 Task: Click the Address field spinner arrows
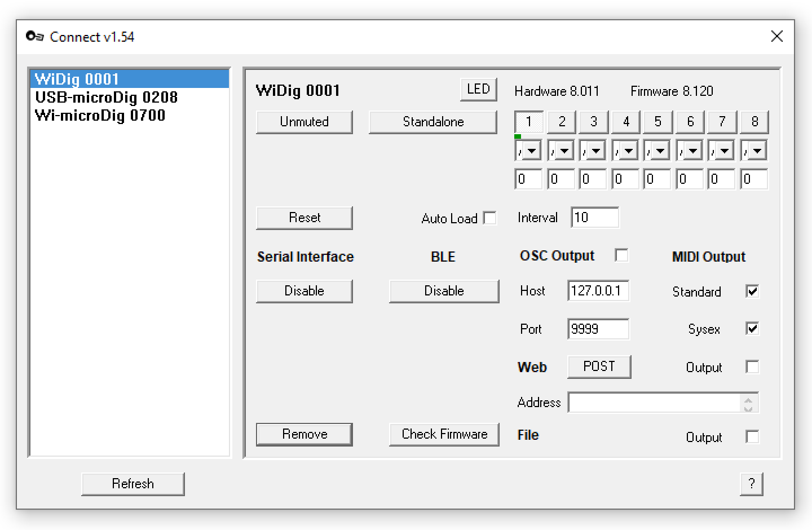[x=748, y=404]
